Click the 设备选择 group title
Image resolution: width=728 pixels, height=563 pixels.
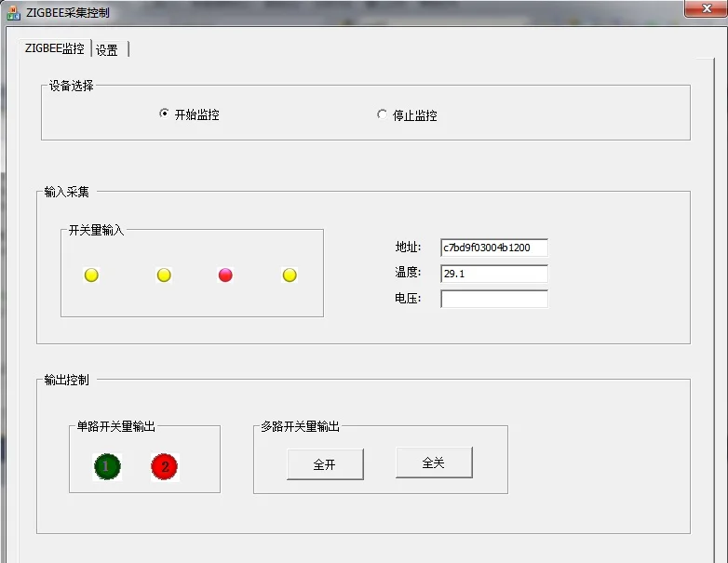point(71,86)
